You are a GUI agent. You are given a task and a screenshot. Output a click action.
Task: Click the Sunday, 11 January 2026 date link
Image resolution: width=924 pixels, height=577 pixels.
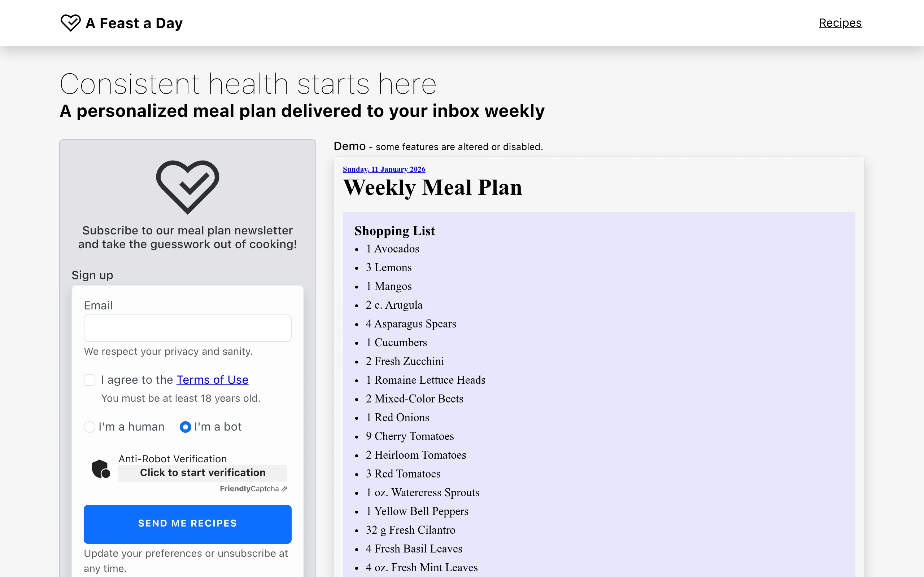[x=384, y=169]
